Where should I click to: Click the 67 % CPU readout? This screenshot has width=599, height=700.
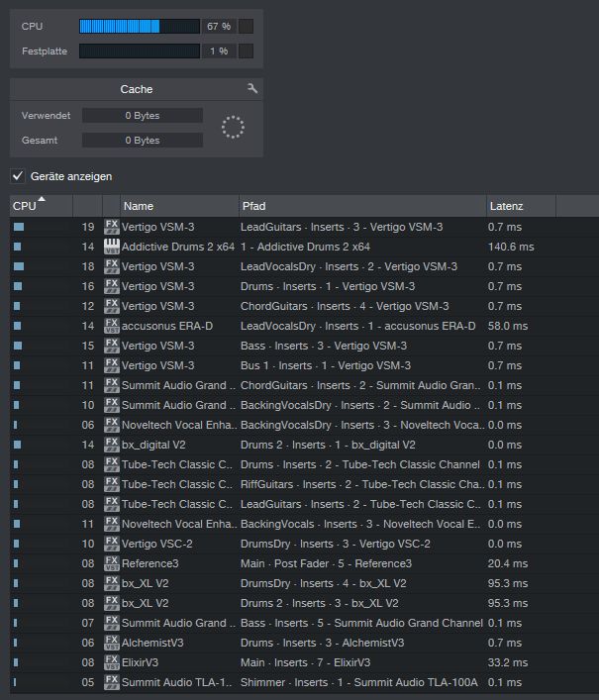tap(219, 27)
